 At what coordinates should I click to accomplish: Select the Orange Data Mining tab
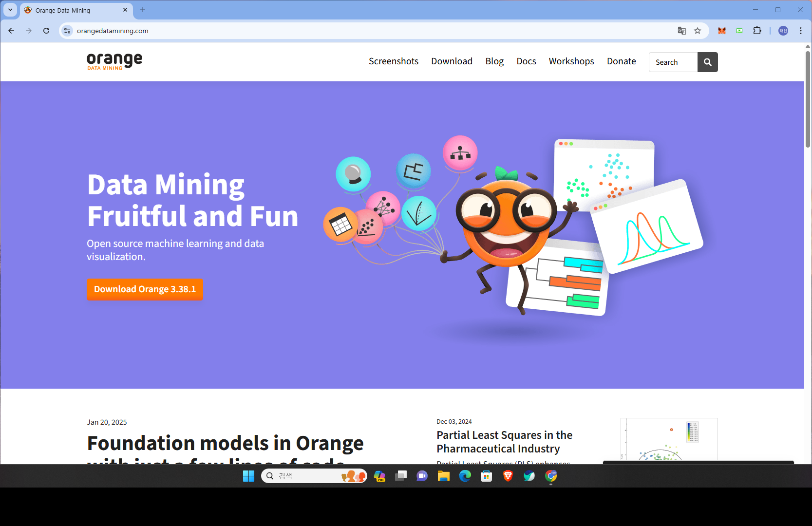76,10
